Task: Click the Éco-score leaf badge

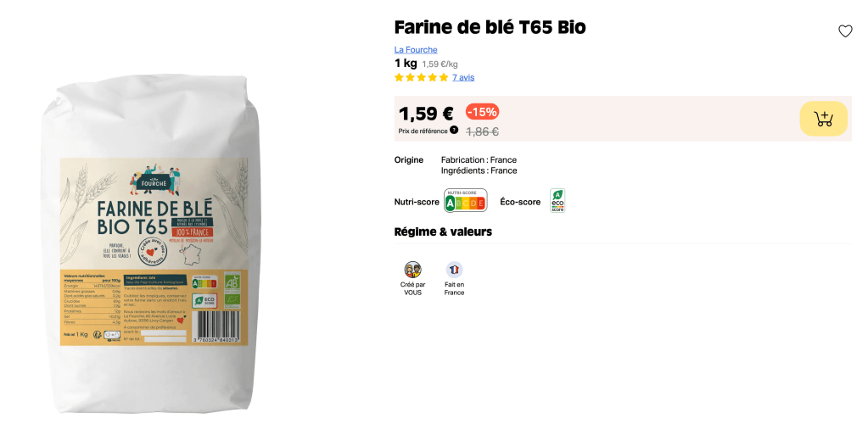Action: (557, 200)
